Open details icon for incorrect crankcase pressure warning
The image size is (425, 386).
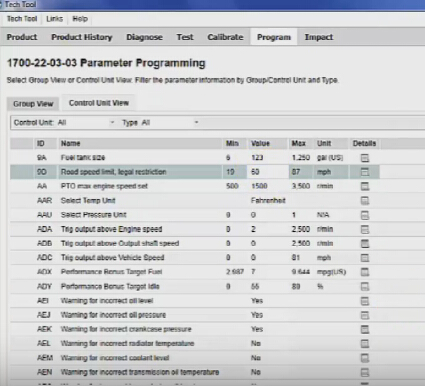point(365,330)
